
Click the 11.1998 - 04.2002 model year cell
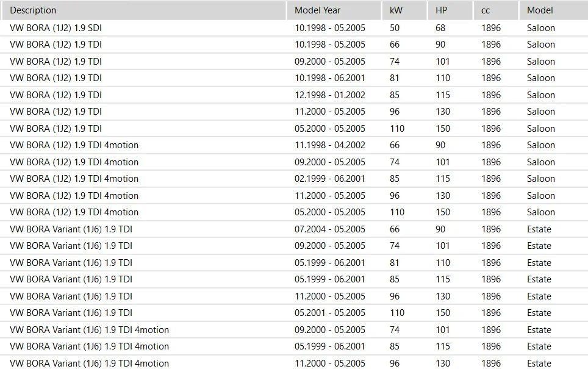pos(329,145)
